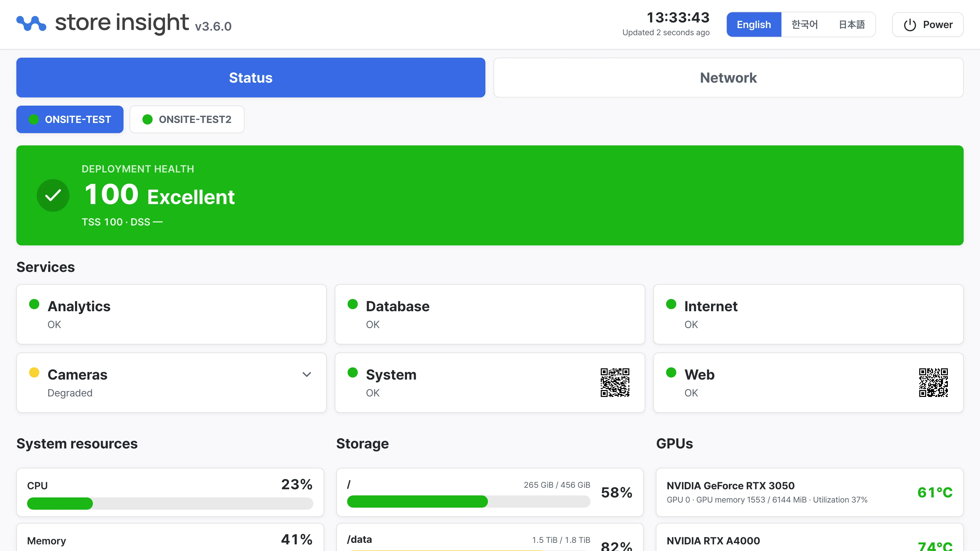The width and height of the screenshot is (980, 551).
Task: Open the Network tab
Action: click(728, 78)
